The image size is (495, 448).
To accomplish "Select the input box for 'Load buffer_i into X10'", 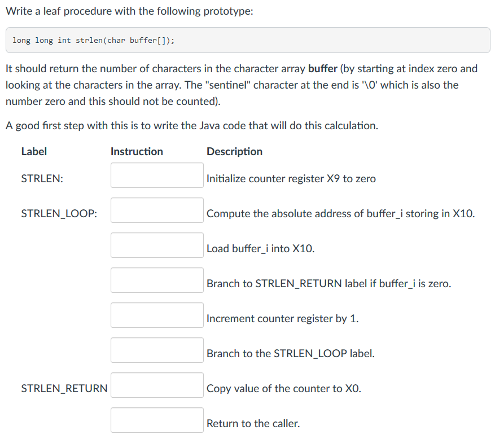I will [x=157, y=245].
